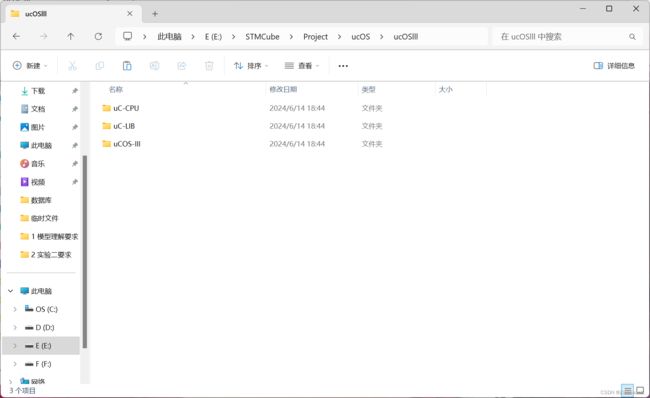Expand the D (D:) drive node
650x398 pixels.
pyautogui.click(x=15, y=328)
